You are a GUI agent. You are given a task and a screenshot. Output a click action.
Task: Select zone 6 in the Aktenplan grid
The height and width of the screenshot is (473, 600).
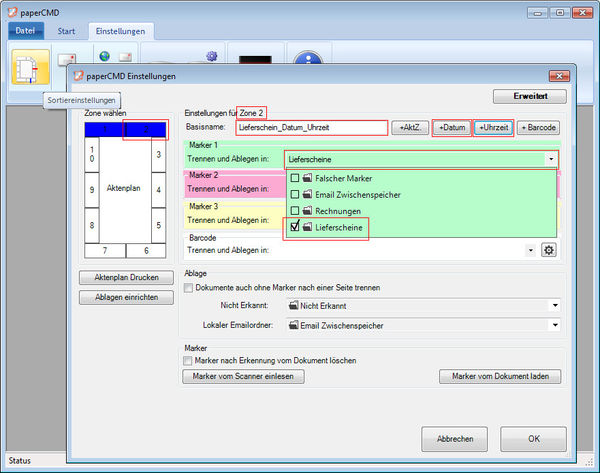click(146, 251)
